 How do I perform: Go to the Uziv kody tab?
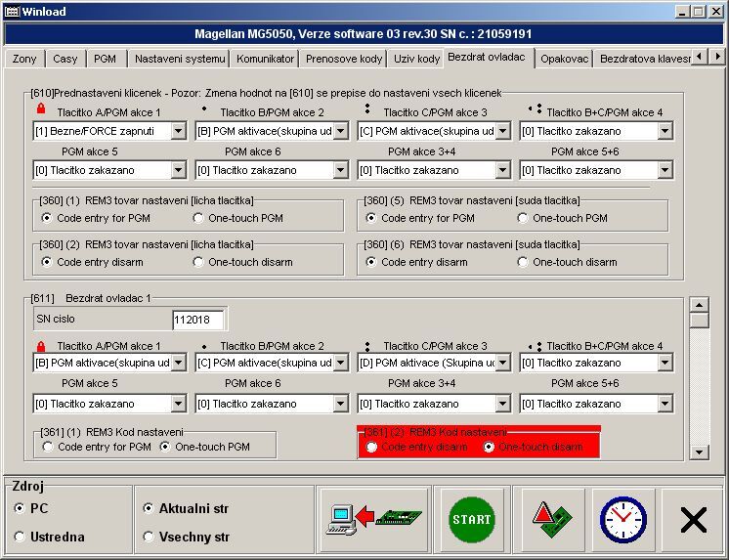[416, 59]
